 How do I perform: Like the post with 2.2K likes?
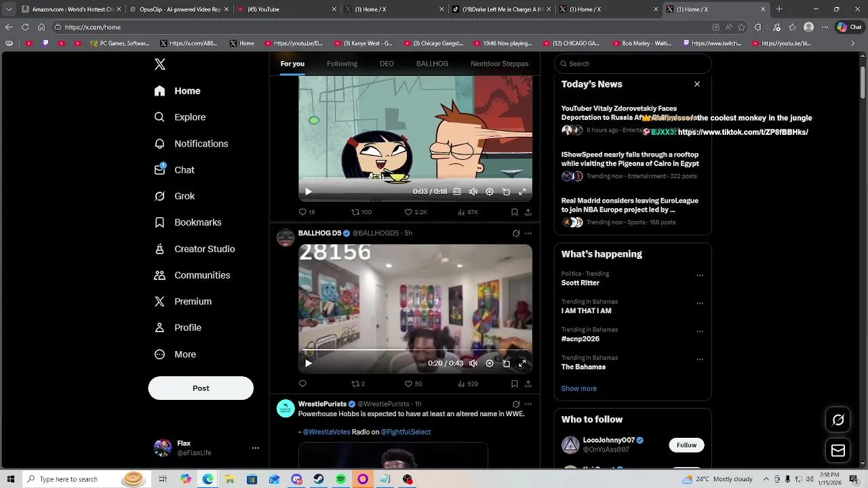[416, 212]
